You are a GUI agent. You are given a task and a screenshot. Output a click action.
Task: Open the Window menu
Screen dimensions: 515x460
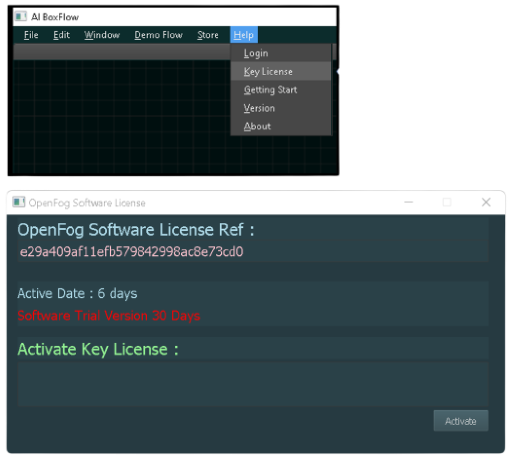(x=102, y=35)
